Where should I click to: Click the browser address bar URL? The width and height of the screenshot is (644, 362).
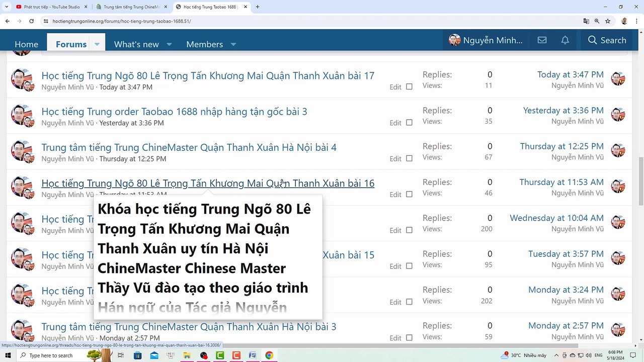[x=121, y=21]
